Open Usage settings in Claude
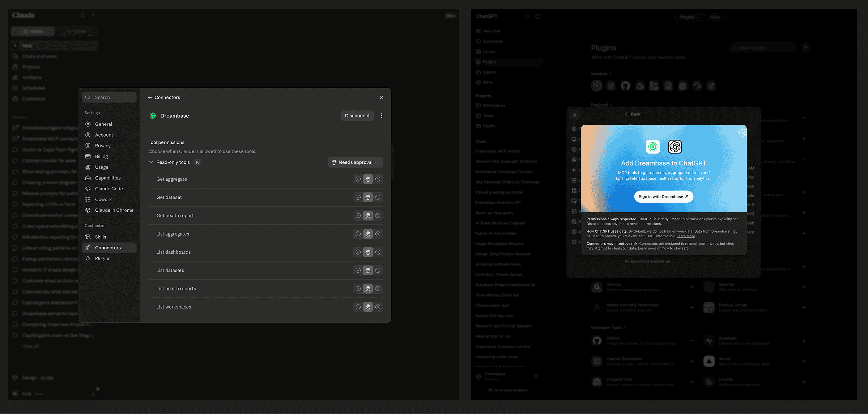Viewport: 868px width, 414px height. click(109, 167)
